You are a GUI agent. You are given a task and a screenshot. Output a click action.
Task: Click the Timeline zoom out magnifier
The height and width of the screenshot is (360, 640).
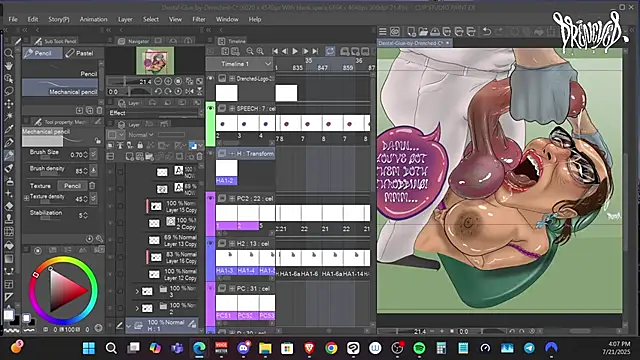pos(250,51)
